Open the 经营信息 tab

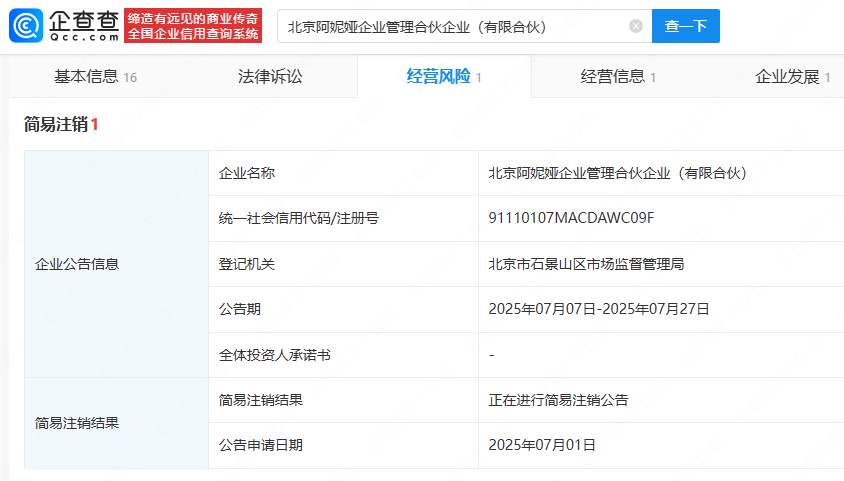pyautogui.click(x=618, y=76)
